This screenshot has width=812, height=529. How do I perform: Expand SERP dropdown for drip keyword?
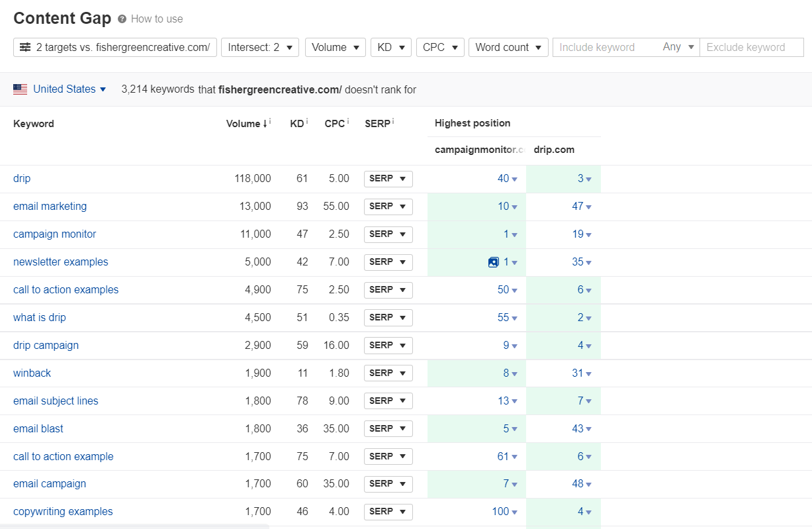point(388,179)
